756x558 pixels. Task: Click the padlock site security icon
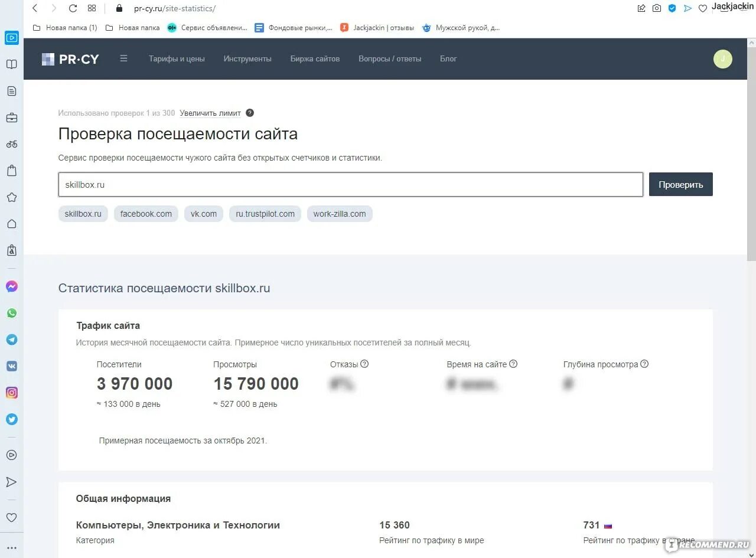pyautogui.click(x=119, y=8)
